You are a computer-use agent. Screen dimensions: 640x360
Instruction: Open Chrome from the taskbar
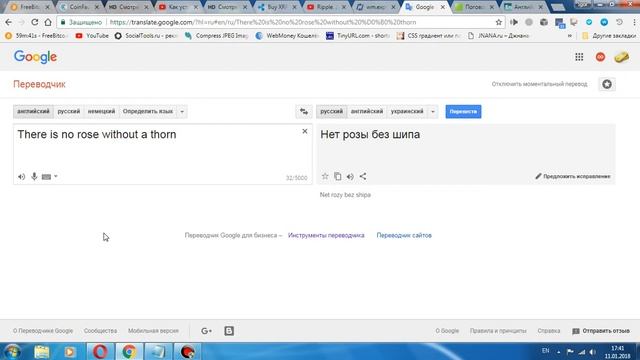coord(129,351)
